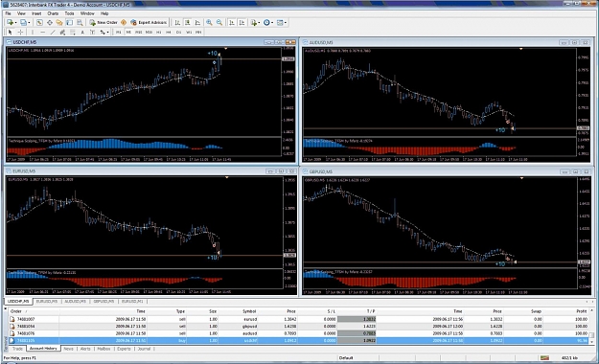Set timeframe to M15
Image resolution: width=599 pixels, height=364 pixels.
(x=138, y=32)
